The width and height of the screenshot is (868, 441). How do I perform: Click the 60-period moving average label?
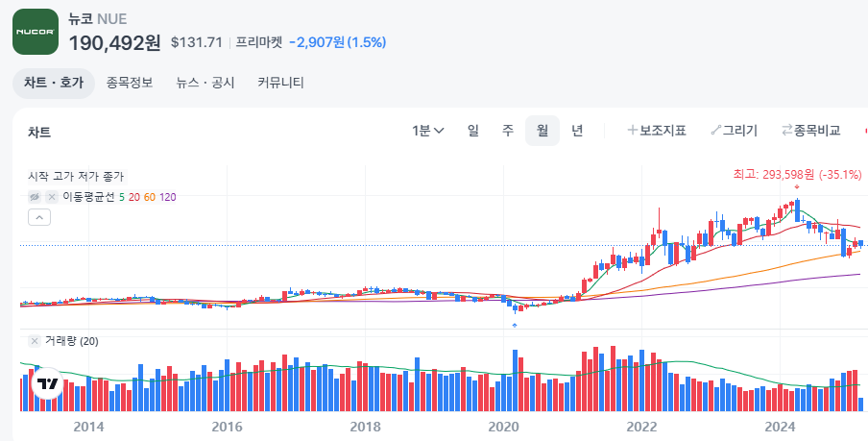pos(150,197)
